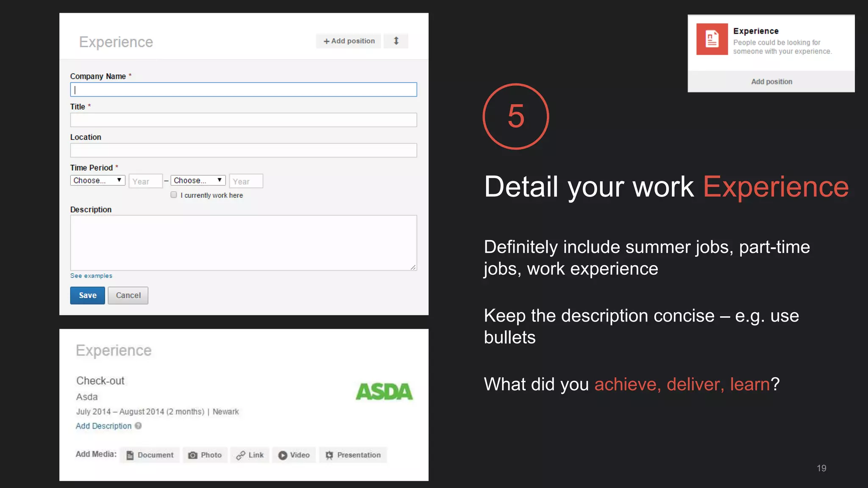This screenshot has height=488, width=868.
Task: Click the Add position button with plus icon
Action: pyautogui.click(x=348, y=41)
